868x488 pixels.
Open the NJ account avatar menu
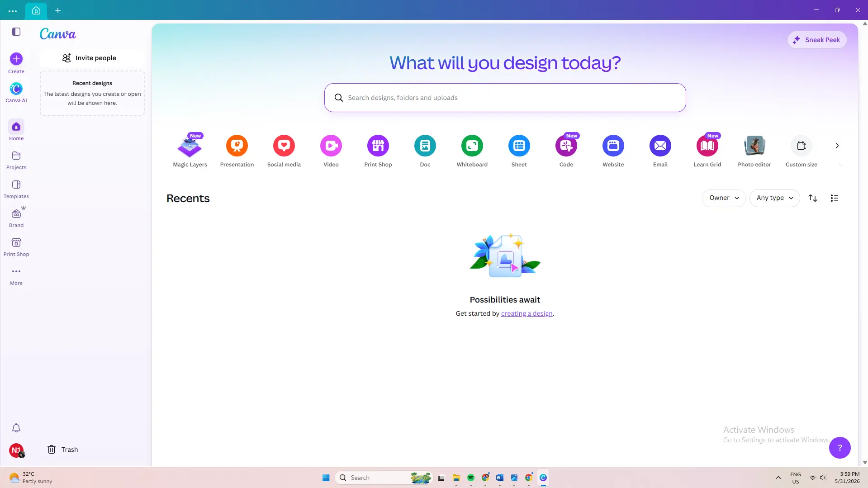[16, 450]
